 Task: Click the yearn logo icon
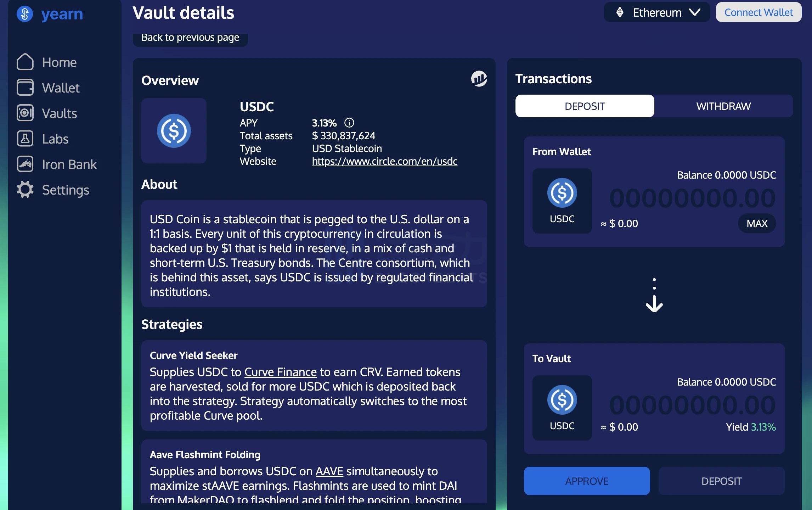tap(25, 14)
